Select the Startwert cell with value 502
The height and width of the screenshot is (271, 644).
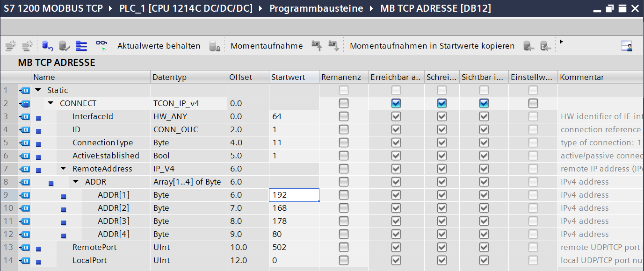tap(294, 247)
